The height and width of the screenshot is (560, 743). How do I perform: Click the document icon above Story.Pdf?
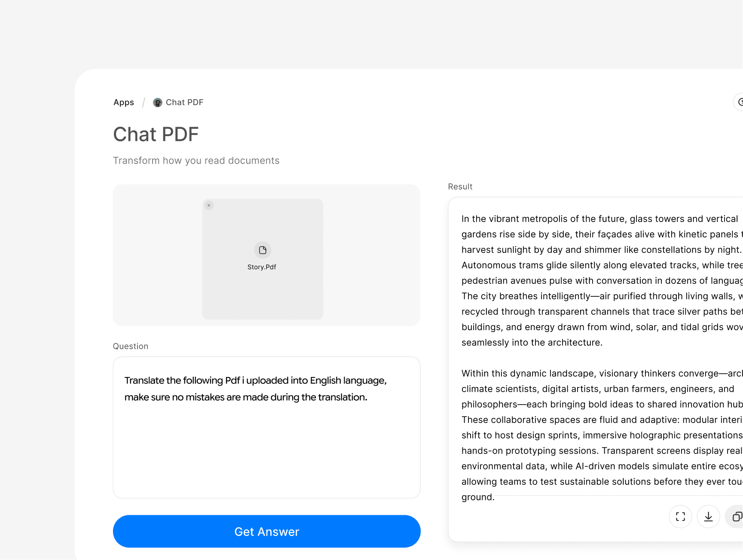(x=263, y=250)
